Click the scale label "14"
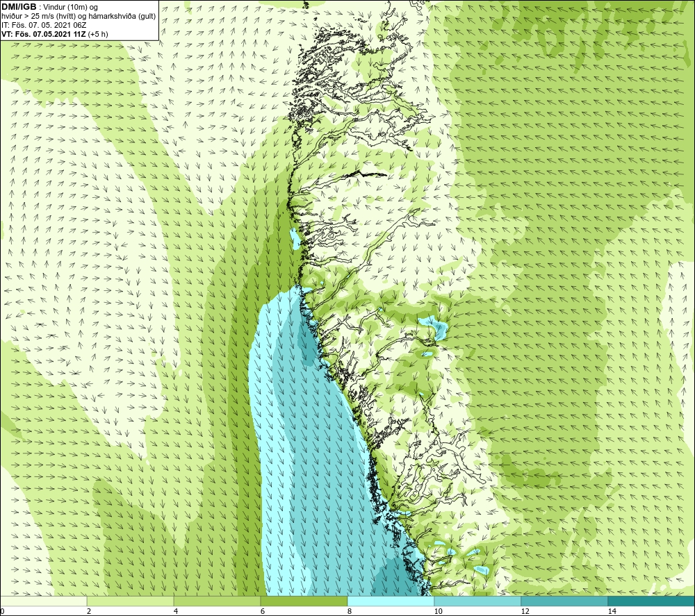Screen dimensions: 695x616 [612, 612]
